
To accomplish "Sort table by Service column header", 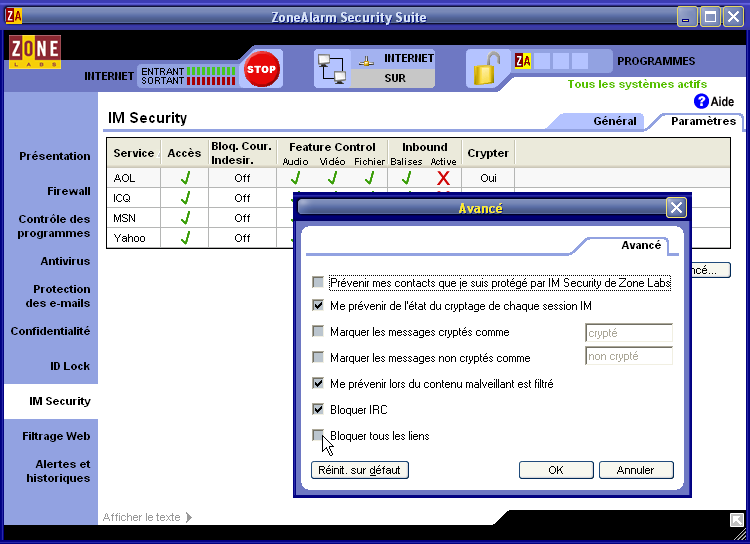I will (134, 153).
